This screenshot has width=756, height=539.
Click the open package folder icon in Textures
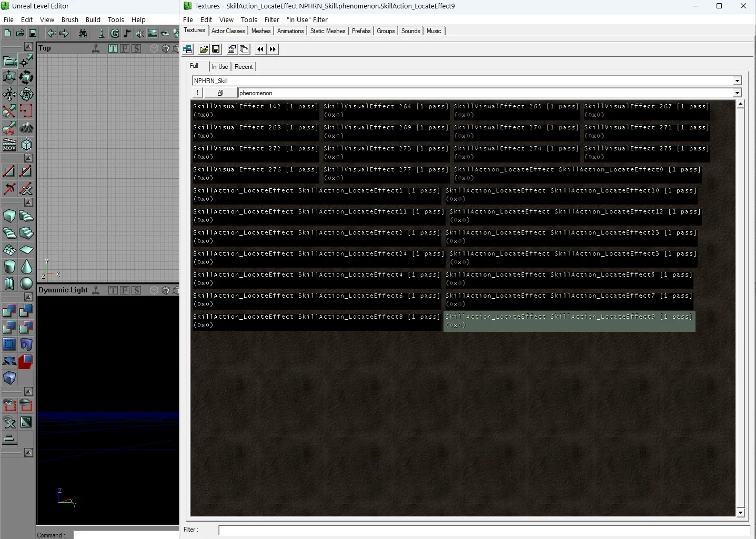(x=204, y=49)
